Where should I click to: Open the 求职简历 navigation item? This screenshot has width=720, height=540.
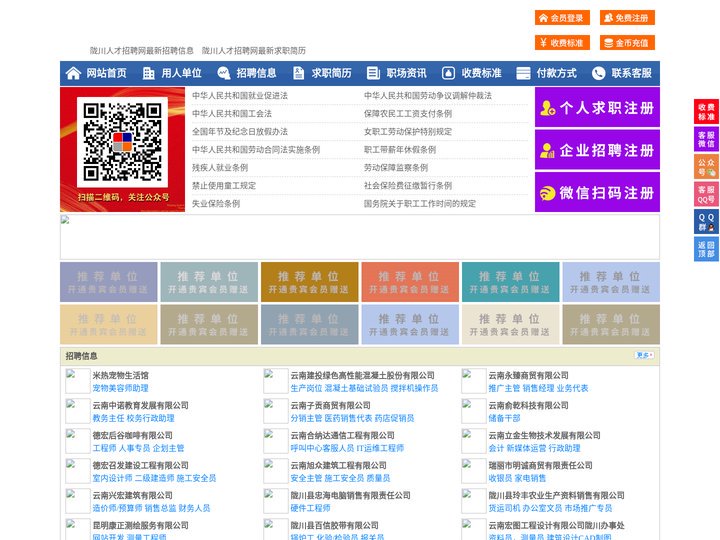pos(322,73)
